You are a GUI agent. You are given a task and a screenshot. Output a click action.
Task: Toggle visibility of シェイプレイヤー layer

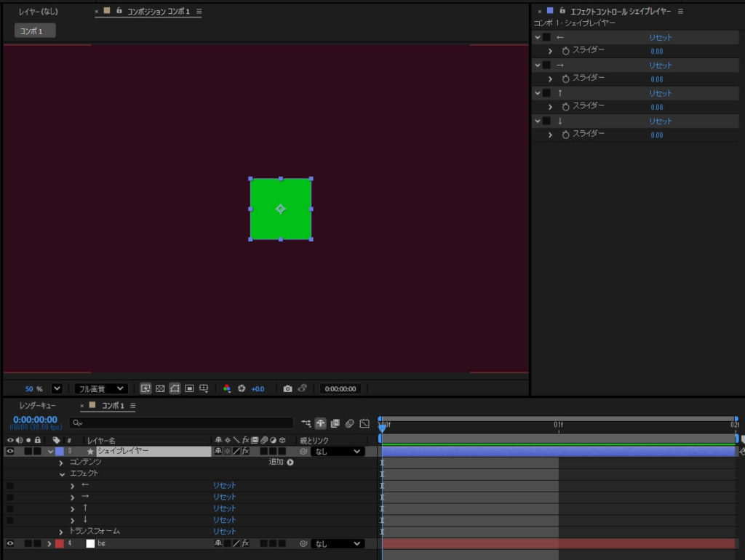(10, 451)
